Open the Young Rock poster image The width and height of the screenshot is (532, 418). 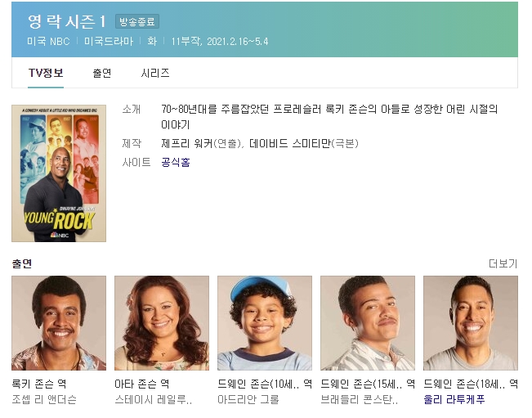pyautogui.click(x=59, y=173)
